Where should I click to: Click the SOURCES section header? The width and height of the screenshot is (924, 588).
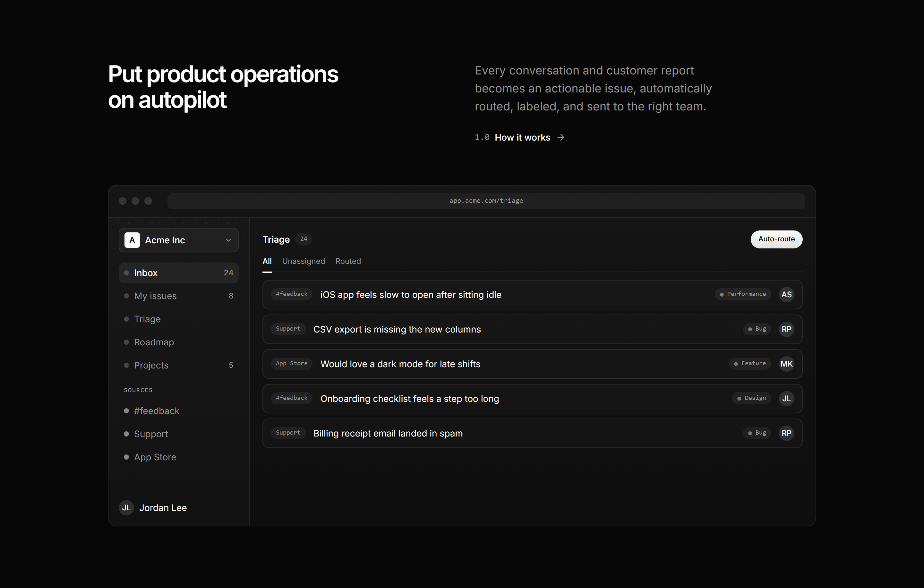click(138, 390)
